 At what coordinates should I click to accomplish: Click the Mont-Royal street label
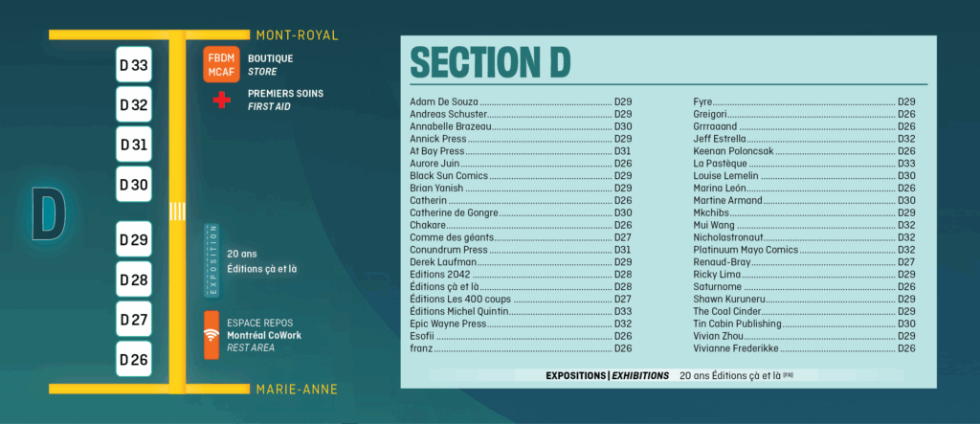(x=298, y=35)
